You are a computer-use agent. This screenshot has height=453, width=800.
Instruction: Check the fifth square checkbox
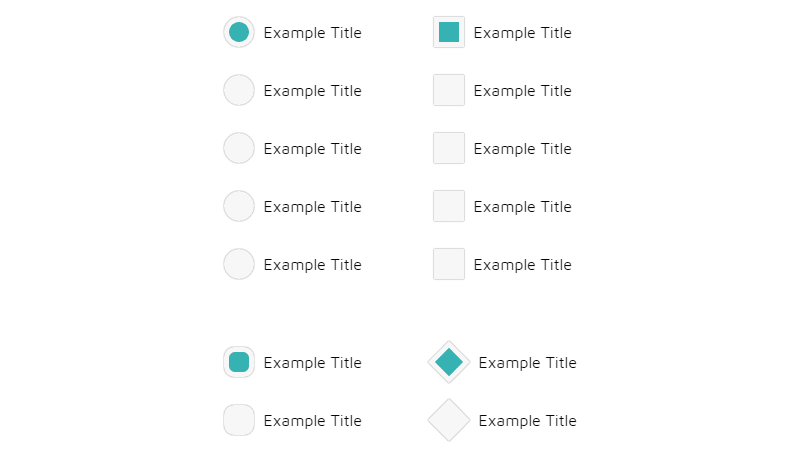pos(449,264)
